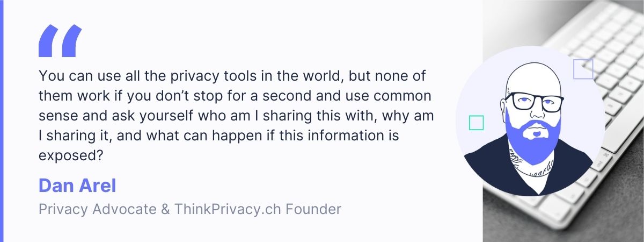Click the green outlined square beside the avatar
The height and width of the screenshot is (242, 644).
(x=476, y=123)
